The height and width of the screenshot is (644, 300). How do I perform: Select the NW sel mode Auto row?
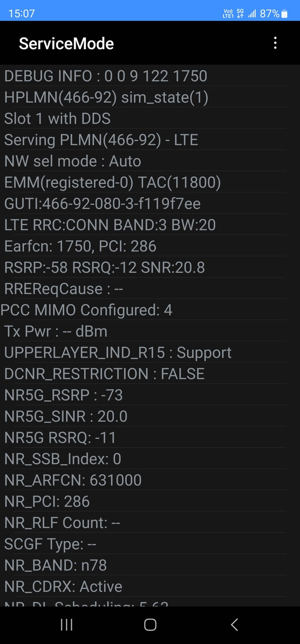click(x=143, y=161)
